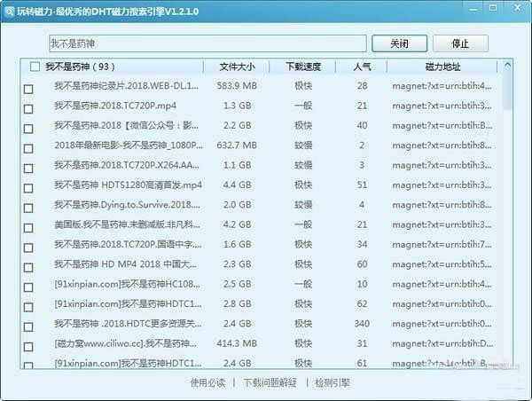Click the 4.4 GB size cell
Image resolution: width=532 pixels, height=401 pixels.
pos(237,185)
